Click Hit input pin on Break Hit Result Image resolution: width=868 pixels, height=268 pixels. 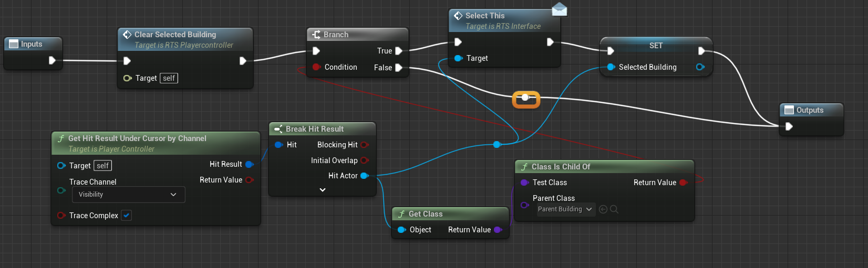(x=278, y=145)
